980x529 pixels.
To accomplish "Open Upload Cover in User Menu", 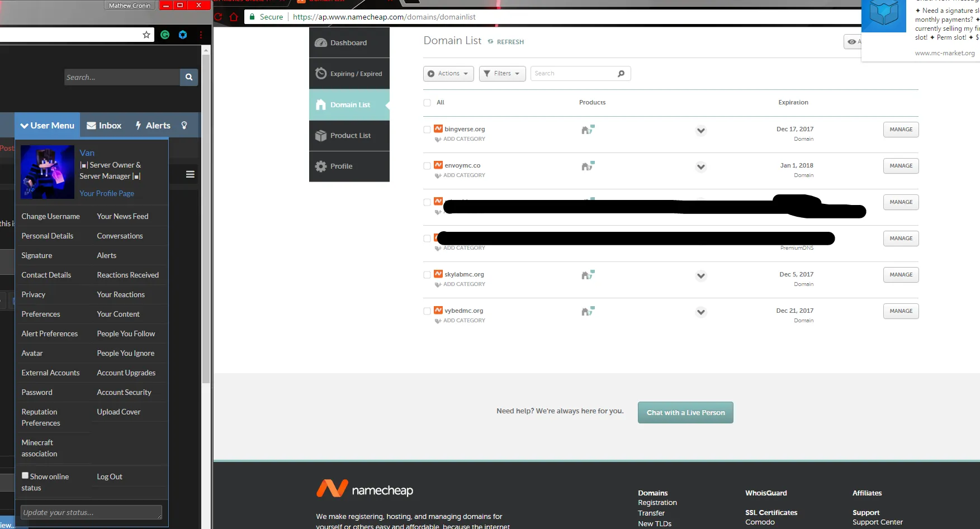I will pos(119,412).
